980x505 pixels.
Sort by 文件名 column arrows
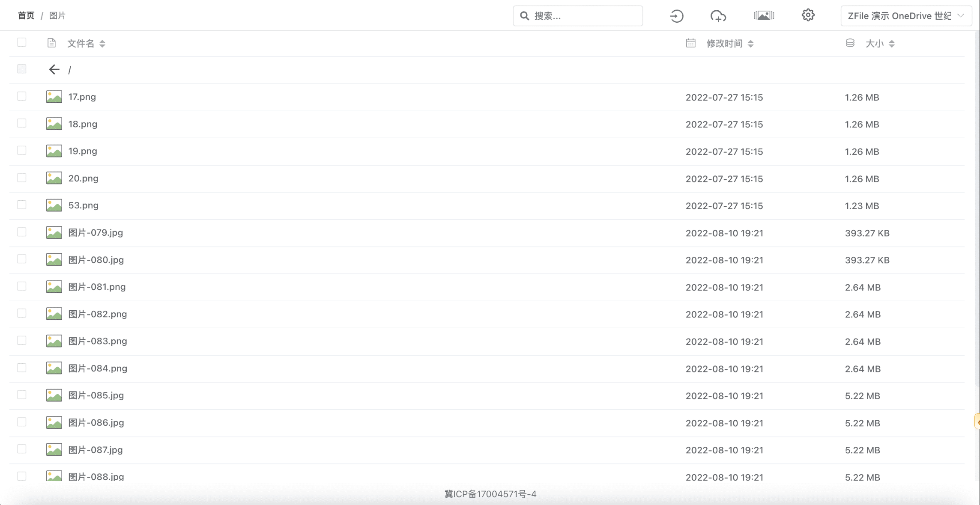(102, 44)
